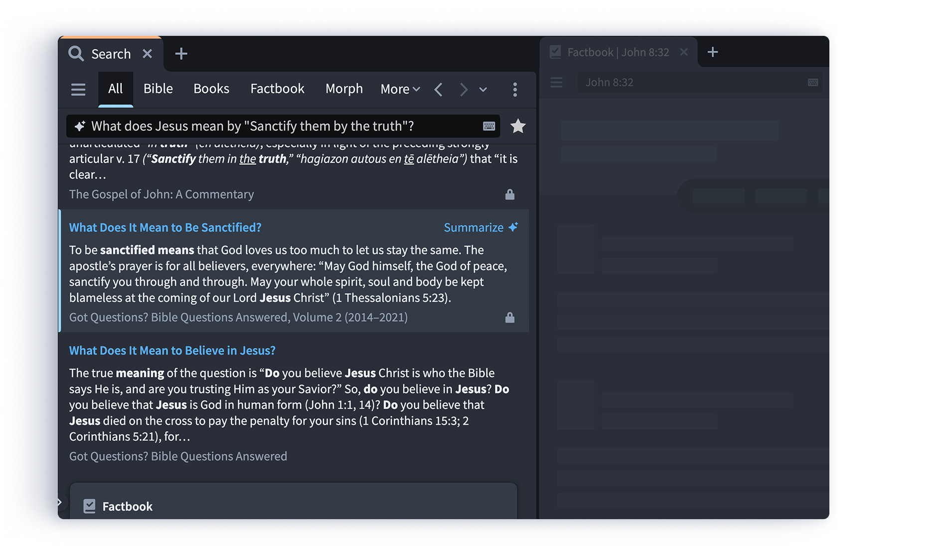Switch to the Books search tab
Image resolution: width=945 pixels, height=560 pixels.
coord(211,89)
